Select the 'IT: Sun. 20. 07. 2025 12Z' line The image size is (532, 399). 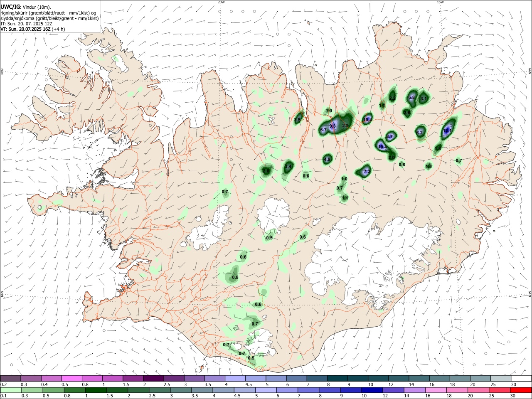coord(26,24)
